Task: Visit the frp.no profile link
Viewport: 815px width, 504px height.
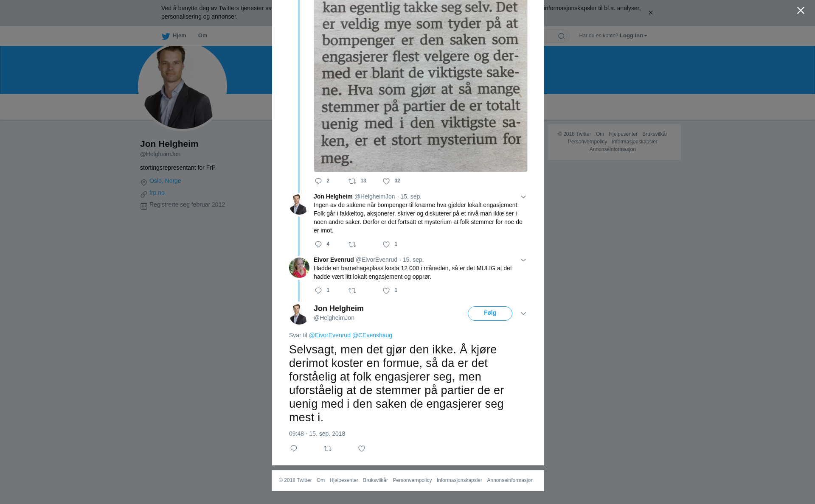Action: coord(157,193)
